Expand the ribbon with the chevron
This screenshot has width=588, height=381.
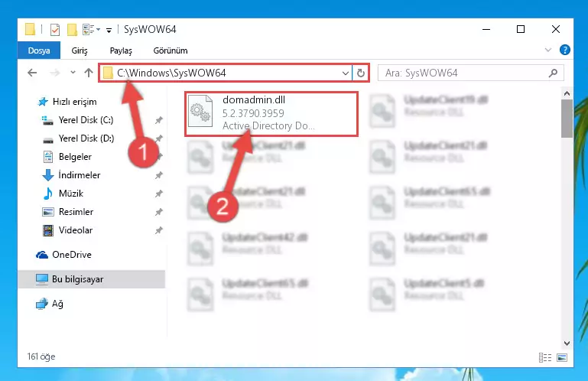[x=548, y=50]
